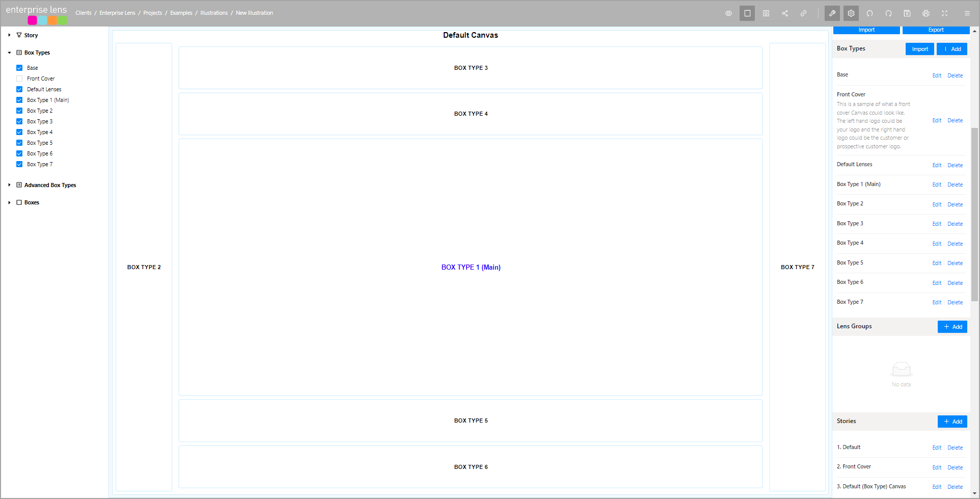Viewport: 980px width, 499px height.
Task: Click the eye preview icon in toolbar
Action: pyautogui.click(x=728, y=13)
